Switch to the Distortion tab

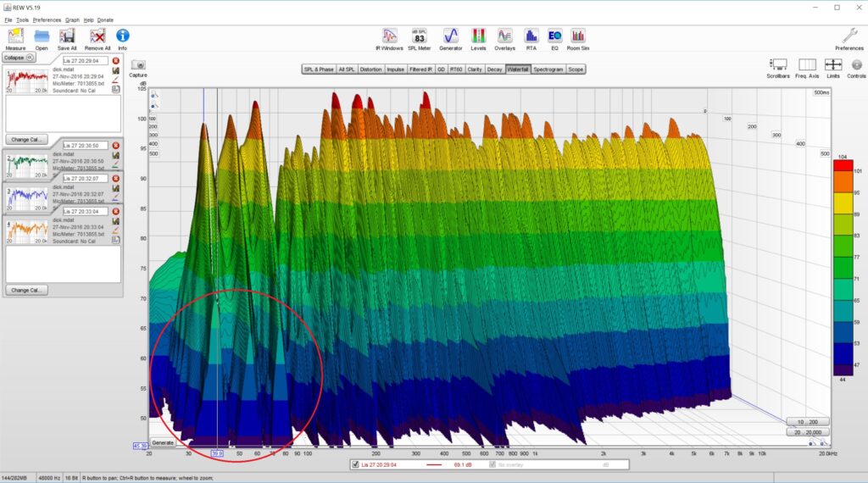pyautogui.click(x=371, y=69)
